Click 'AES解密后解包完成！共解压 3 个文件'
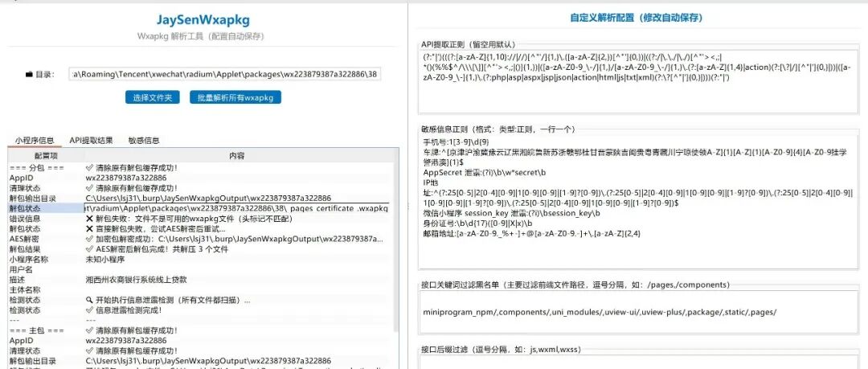The height and width of the screenshot is (369, 868). point(162,249)
